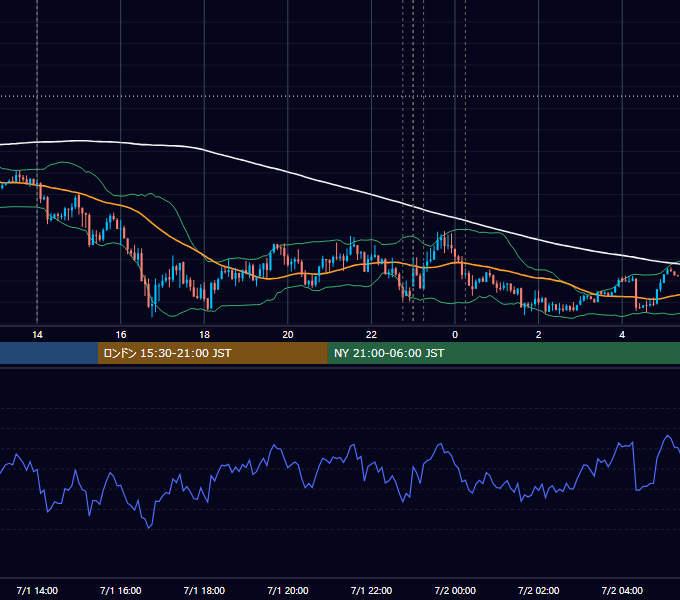Click hour label 22 on price chart axis

(x=371, y=335)
